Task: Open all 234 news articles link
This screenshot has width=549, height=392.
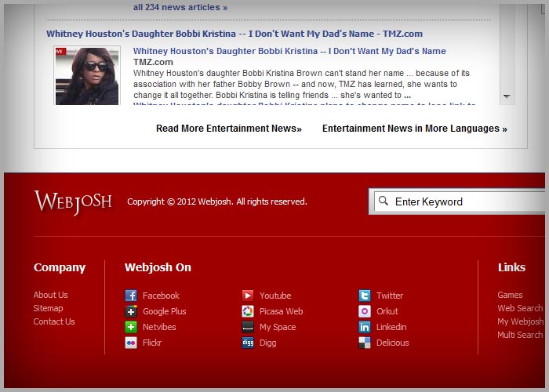Action: click(x=180, y=7)
